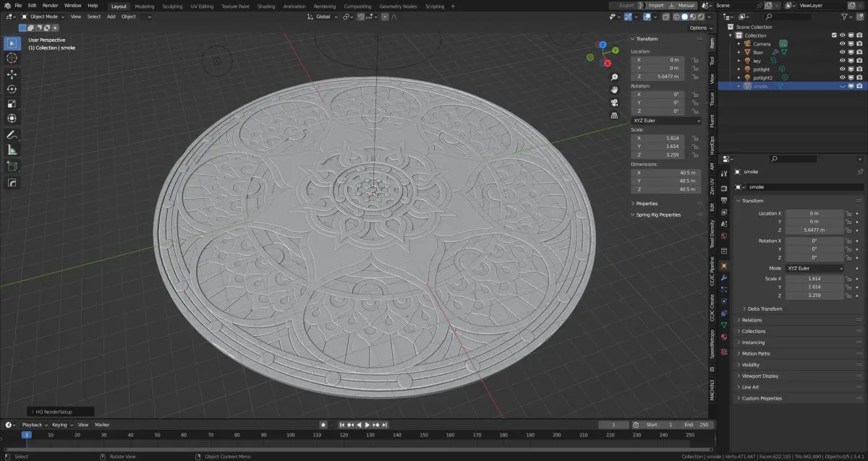
Task: Expand the Relations panel
Action: [x=752, y=320]
